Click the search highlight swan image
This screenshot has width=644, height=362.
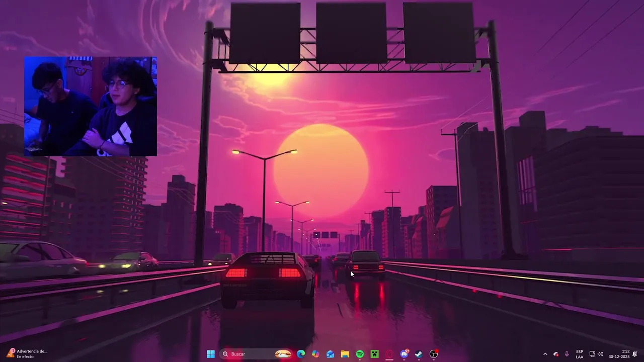point(283,354)
